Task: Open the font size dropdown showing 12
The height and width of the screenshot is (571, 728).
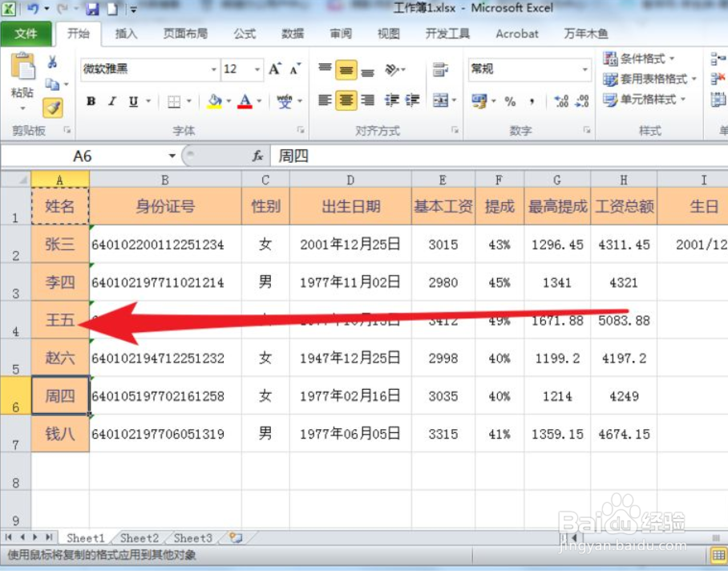Action: pyautogui.click(x=257, y=70)
